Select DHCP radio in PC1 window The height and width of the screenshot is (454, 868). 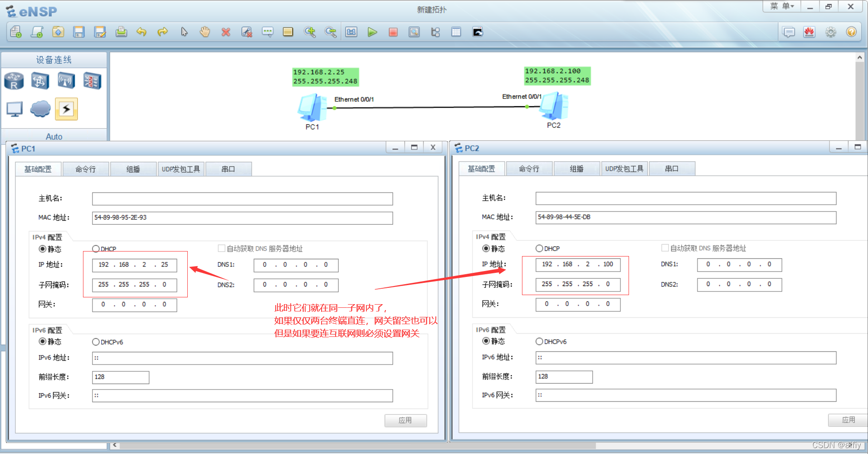[x=96, y=249]
